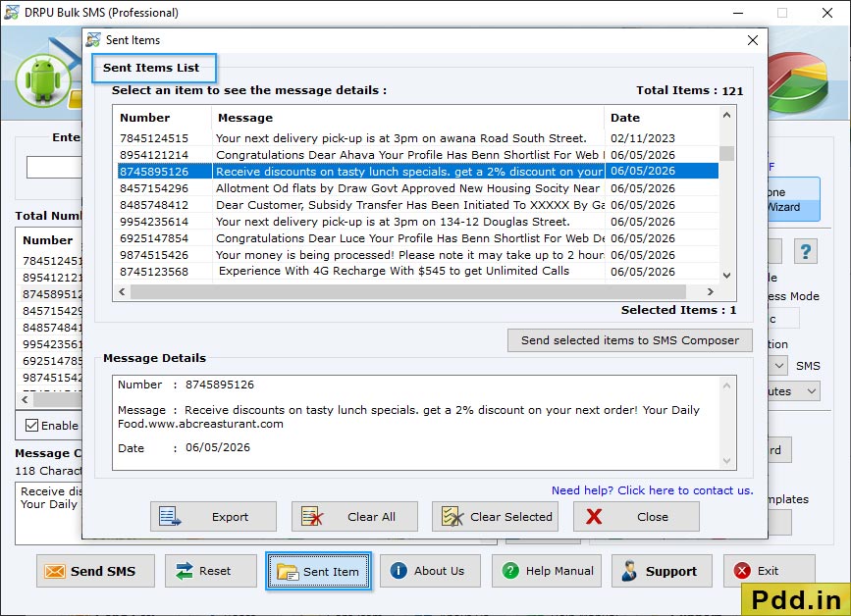This screenshot has height=616, width=851.
Task: Click the Close button in dialog
Action: tap(636, 517)
